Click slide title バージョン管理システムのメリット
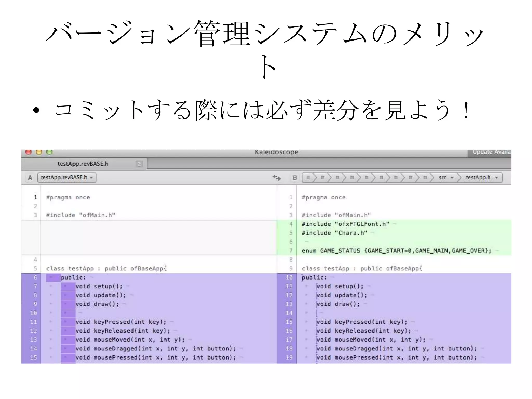 point(265,49)
